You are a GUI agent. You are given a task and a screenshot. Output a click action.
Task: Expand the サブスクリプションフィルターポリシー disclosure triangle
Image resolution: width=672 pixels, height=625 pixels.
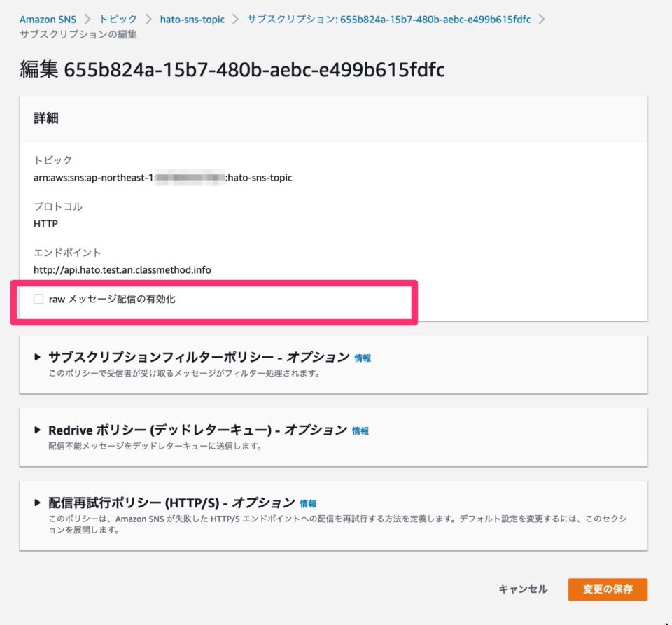pyautogui.click(x=36, y=357)
